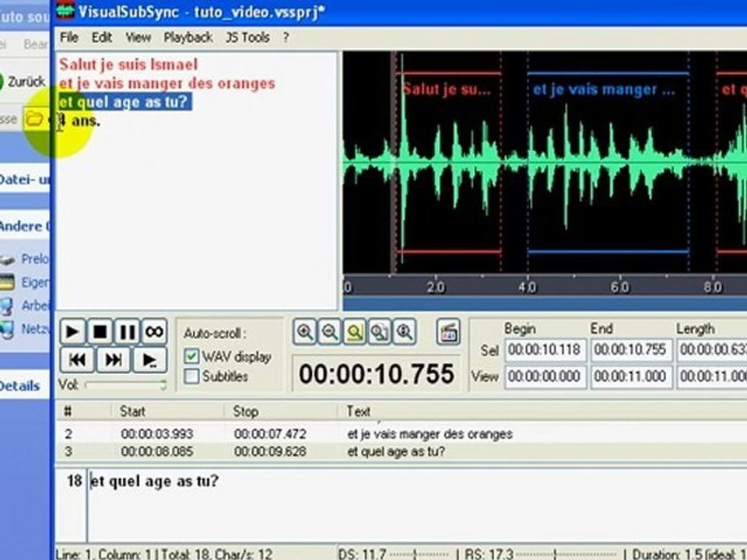Click the VisualSubSync title bar icon
The image size is (747, 560).
click(65, 11)
